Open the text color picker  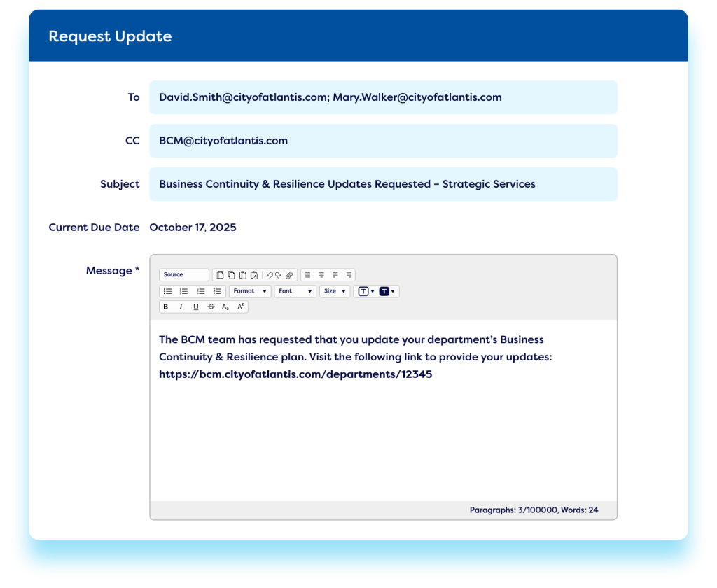point(366,291)
